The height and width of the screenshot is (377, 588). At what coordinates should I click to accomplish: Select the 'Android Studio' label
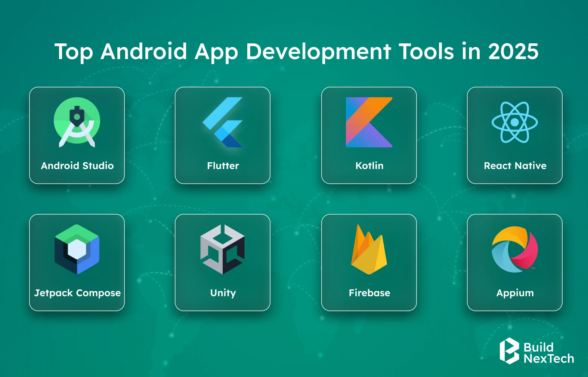click(x=77, y=166)
